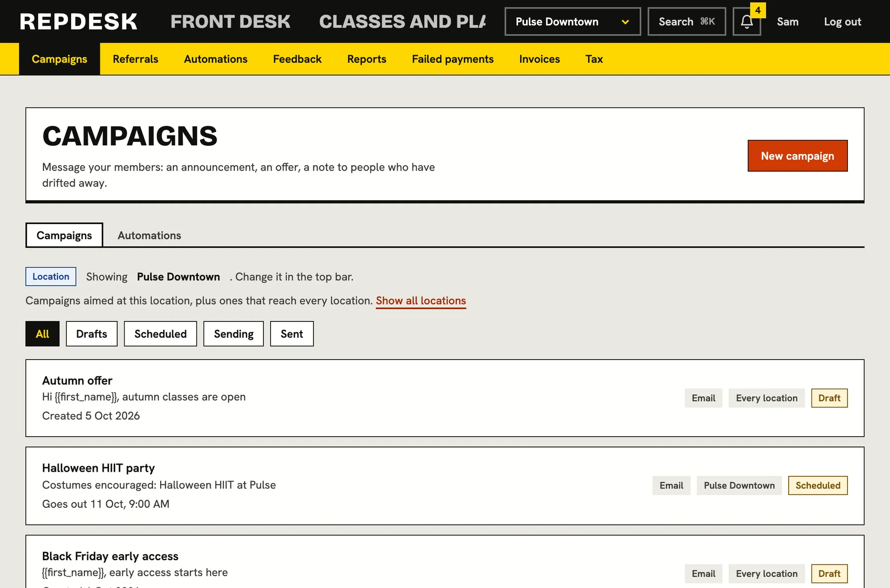Filter campaigns by Sending
890x588 pixels.
(x=233, y=334)
